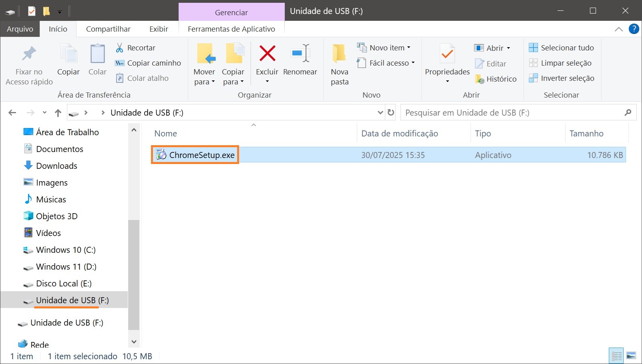Go forward with the right arrow
642x364 pixels.
click(x=30, y=113)
